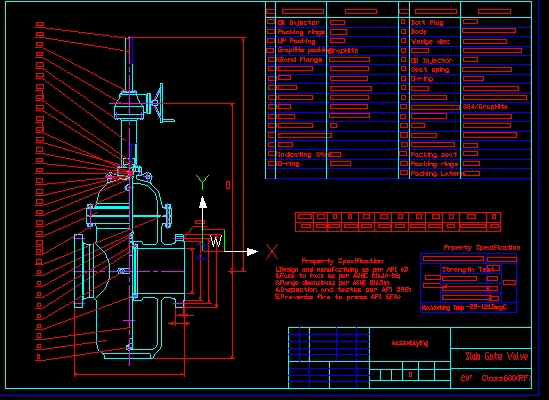Select the Seat sping table entry
Screen dimensions: 549x400
point(430,70)
